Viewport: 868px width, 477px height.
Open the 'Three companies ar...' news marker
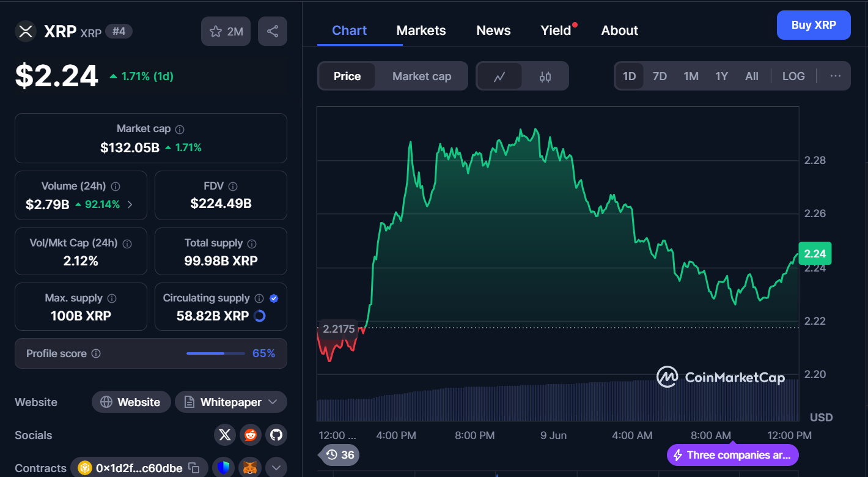[x=733, y=455]
